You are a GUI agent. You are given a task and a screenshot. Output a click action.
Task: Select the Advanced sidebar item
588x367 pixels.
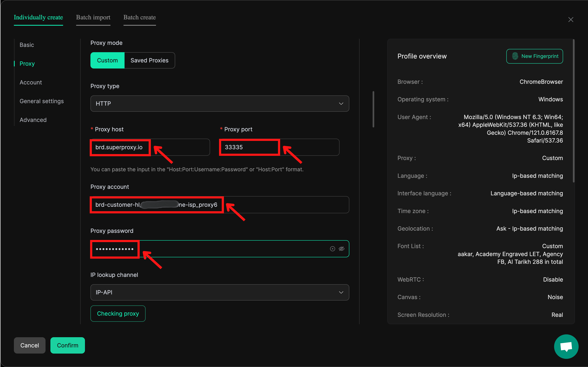pos(33,120)
